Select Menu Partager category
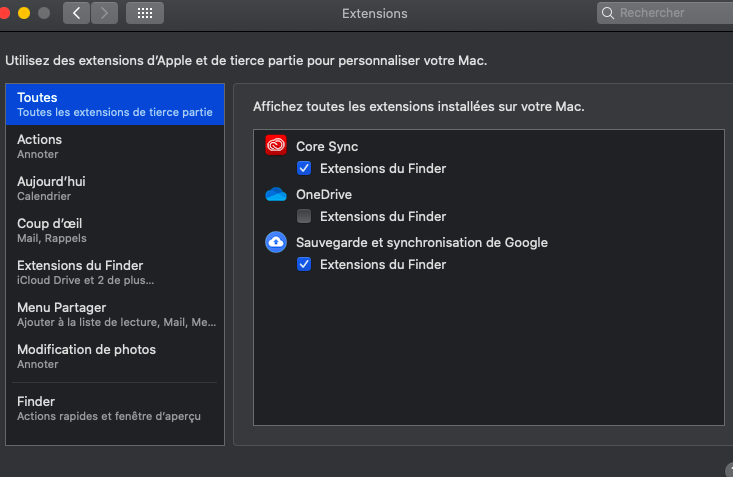733x477 pixels. (115, 314)
